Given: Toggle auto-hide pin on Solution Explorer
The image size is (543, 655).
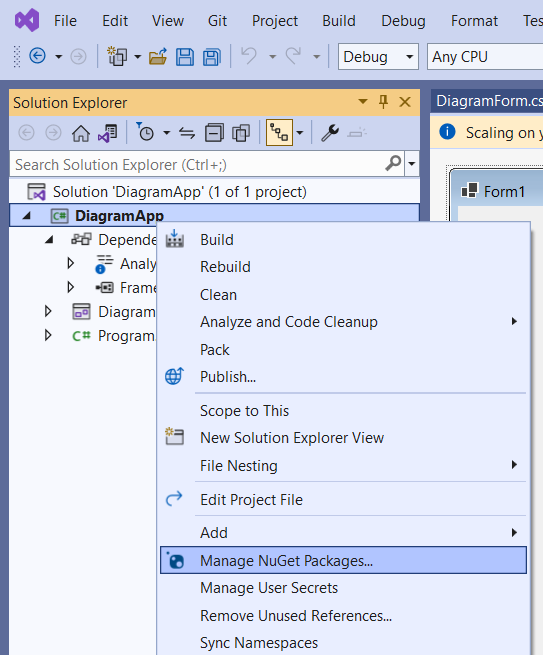Looking at the screenshot, I should click(x=383, y=102).
